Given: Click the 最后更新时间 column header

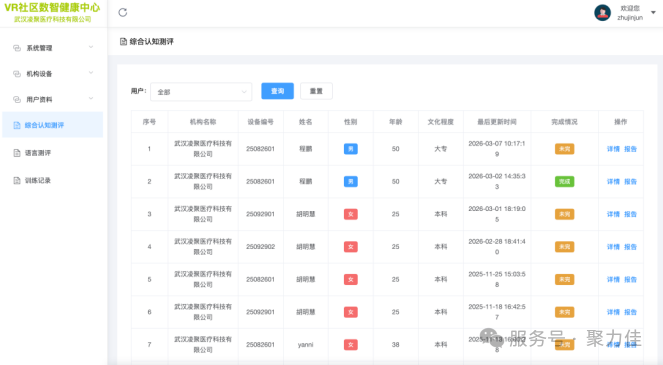Looking at the screenshot, I should tap(497, 122).
